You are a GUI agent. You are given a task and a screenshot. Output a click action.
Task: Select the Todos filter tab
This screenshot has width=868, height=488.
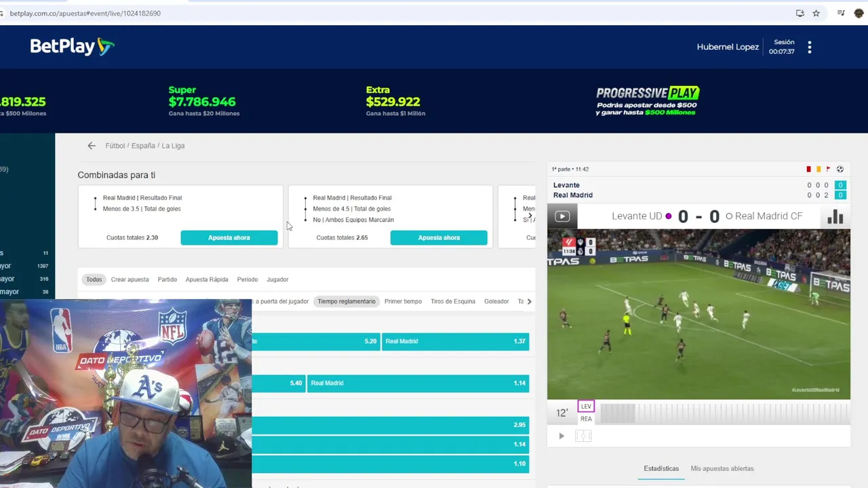coord(94,279)
